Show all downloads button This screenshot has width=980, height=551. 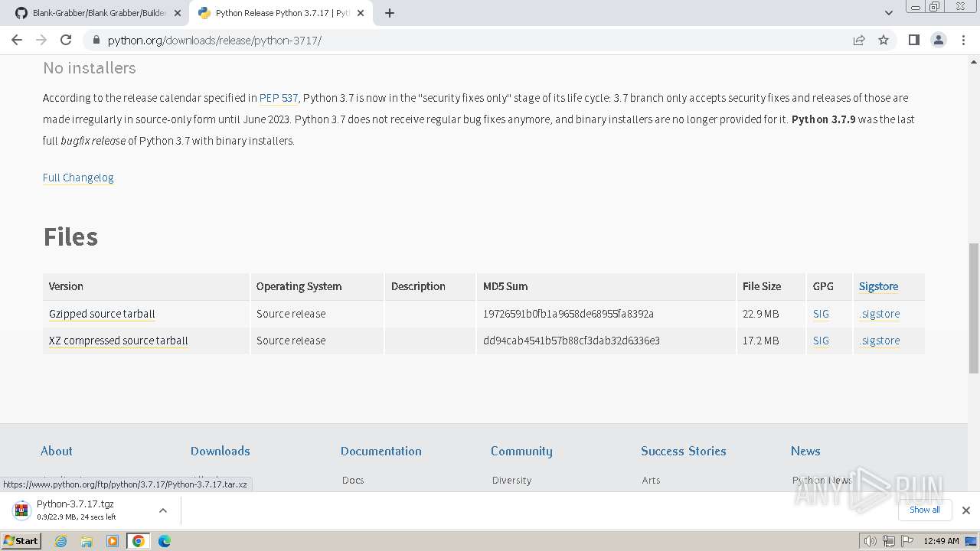coord(925,510)
